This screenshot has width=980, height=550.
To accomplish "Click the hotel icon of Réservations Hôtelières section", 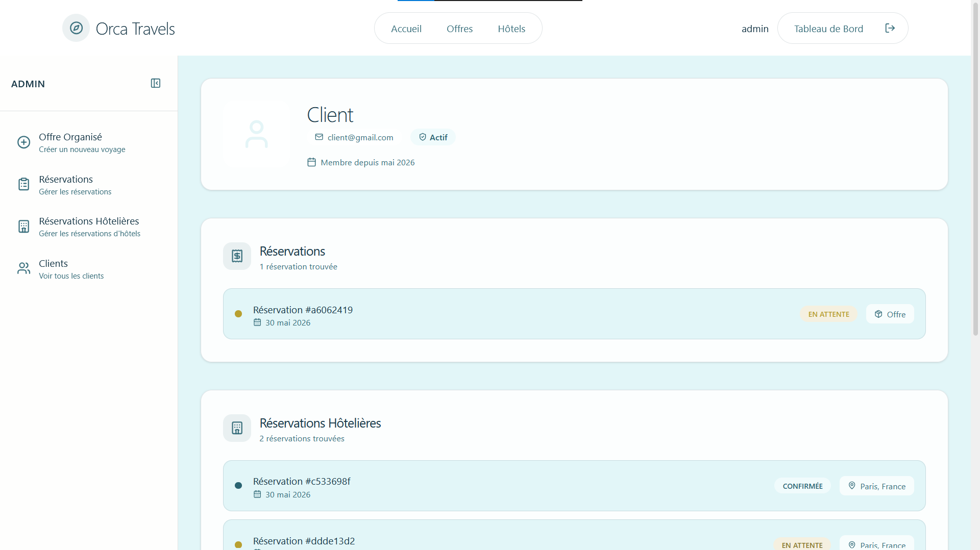I will pyautogui.click(x=237, y=428).
